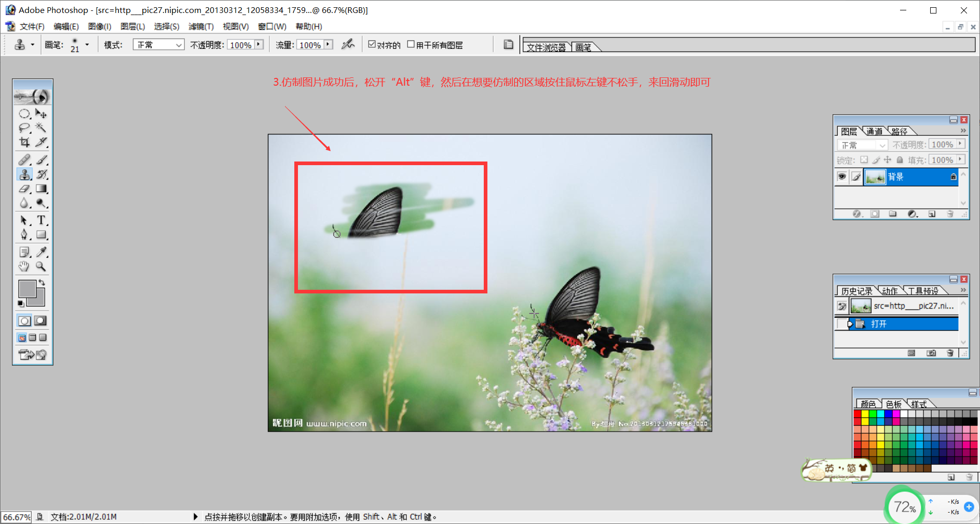This screenshot has width=980, height=524.
Task: Select the History Brush tool
Action: [41, 174]
